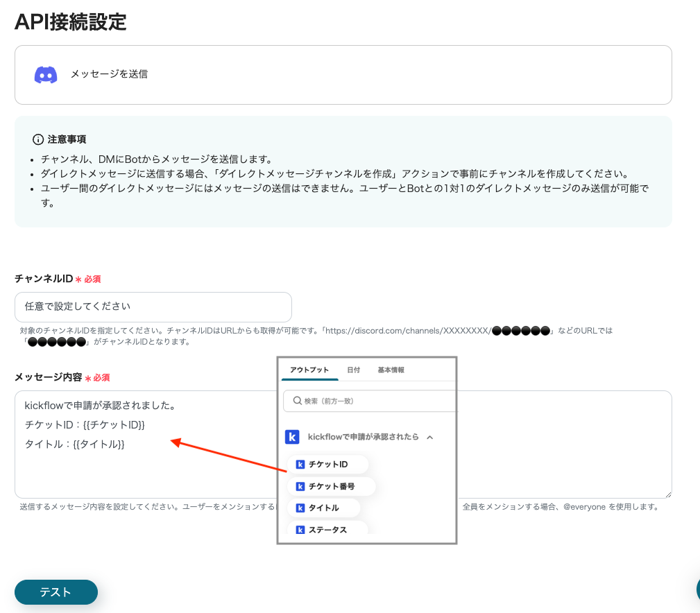
Task: Click the API接続設定 heading text
Action: (71, 22)
